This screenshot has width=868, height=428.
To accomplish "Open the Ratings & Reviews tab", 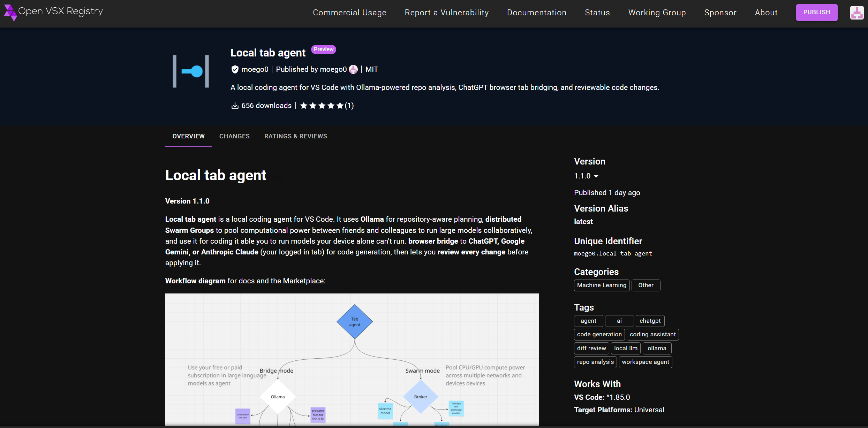I will [x=296, y=136].
